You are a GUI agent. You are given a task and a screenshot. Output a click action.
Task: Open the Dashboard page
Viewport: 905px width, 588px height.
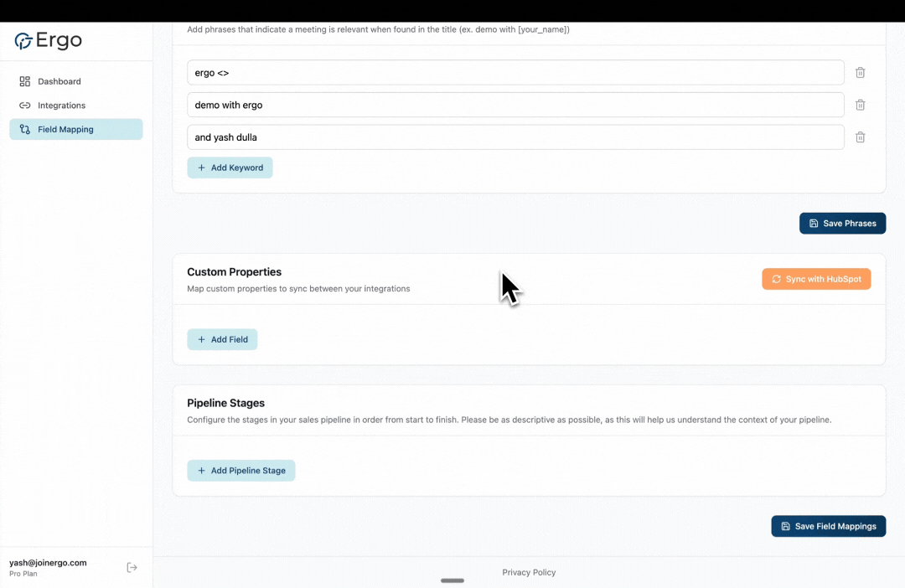pyautogui.click(x=59, y=81)
